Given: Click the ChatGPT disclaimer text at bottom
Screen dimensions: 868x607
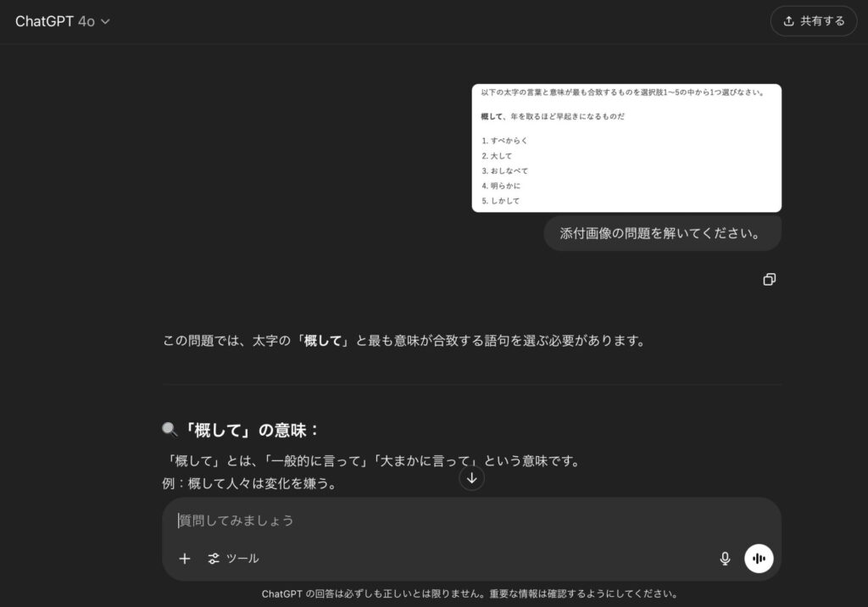Looking at the screenshot, I should coord(470,593).
